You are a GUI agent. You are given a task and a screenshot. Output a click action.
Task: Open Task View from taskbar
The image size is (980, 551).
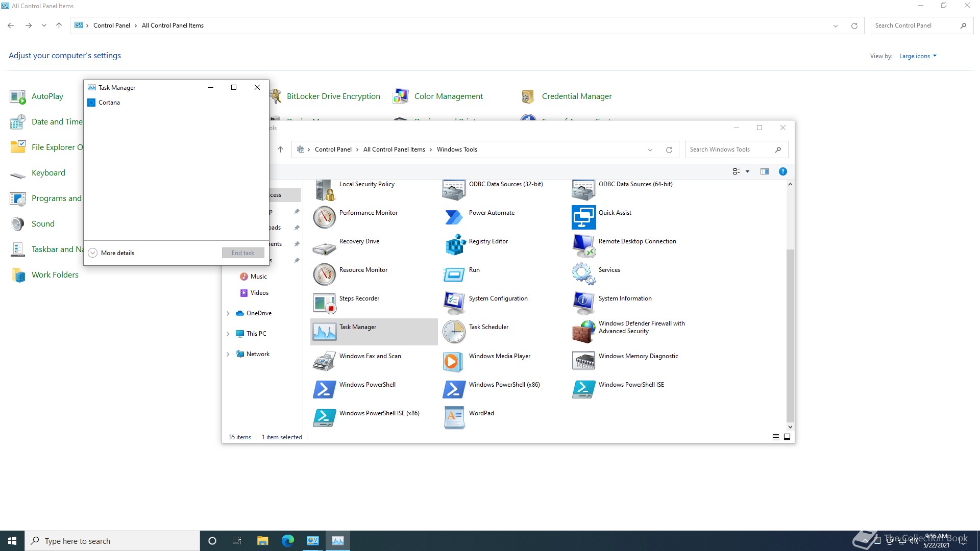[x=237, y=541]
